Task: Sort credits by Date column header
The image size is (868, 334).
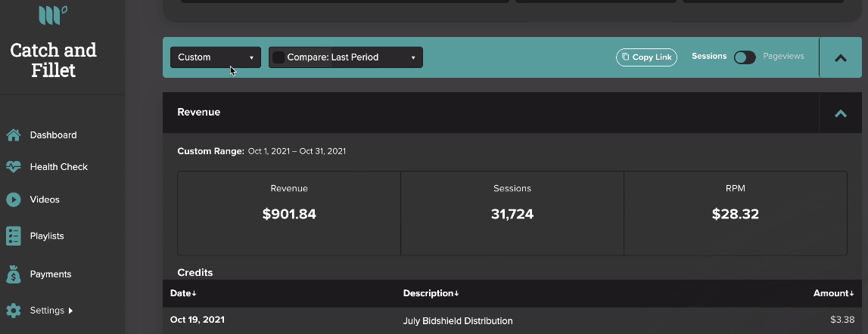Action: (183, 293)
